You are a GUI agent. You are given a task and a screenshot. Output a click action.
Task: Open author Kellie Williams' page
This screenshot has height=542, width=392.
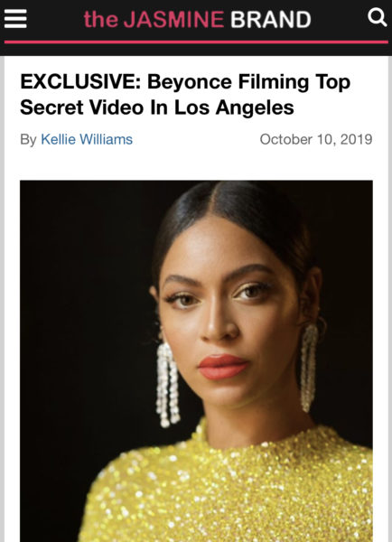click(x=87, y=139)
